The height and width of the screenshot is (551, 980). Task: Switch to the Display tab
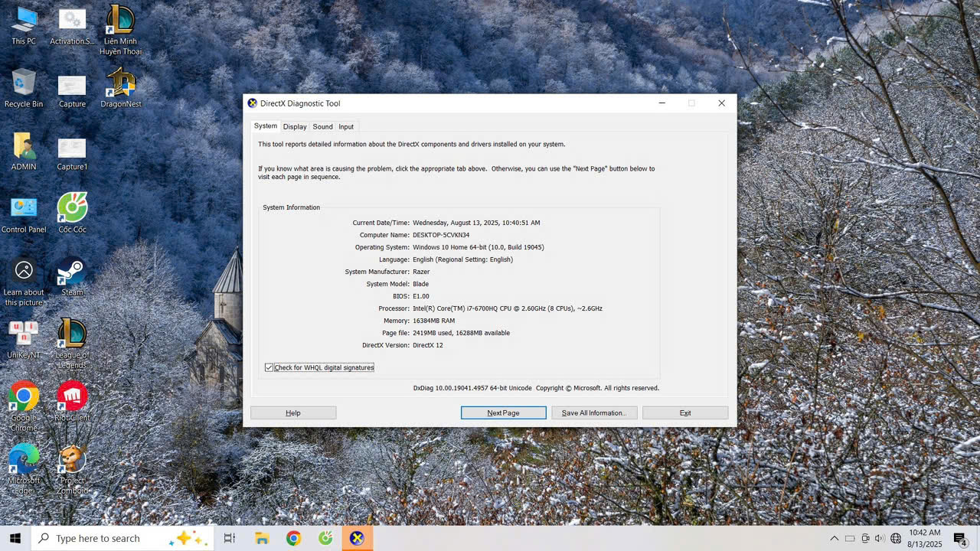click(x=294, y=127)
